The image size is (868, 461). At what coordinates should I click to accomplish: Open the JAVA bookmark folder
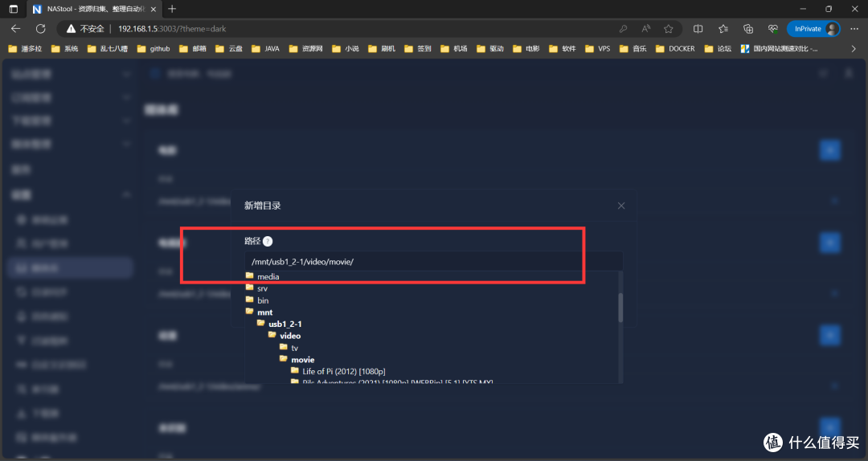[x=265, y=49]
